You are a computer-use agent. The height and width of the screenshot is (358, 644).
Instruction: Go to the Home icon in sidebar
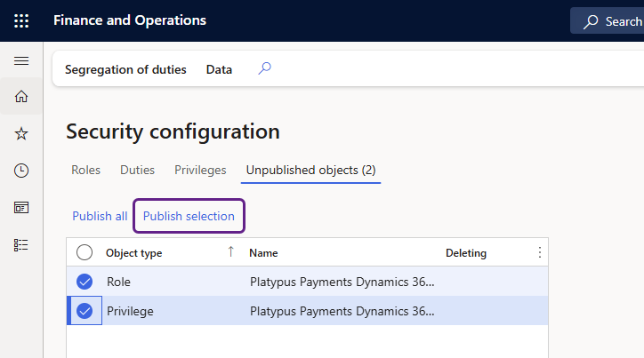(x=21, y=97)
